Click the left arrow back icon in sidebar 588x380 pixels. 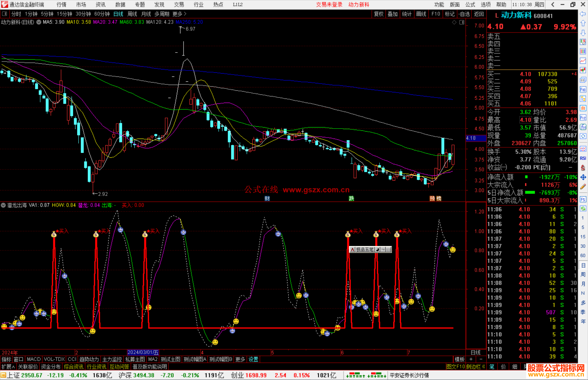point(583,14)
